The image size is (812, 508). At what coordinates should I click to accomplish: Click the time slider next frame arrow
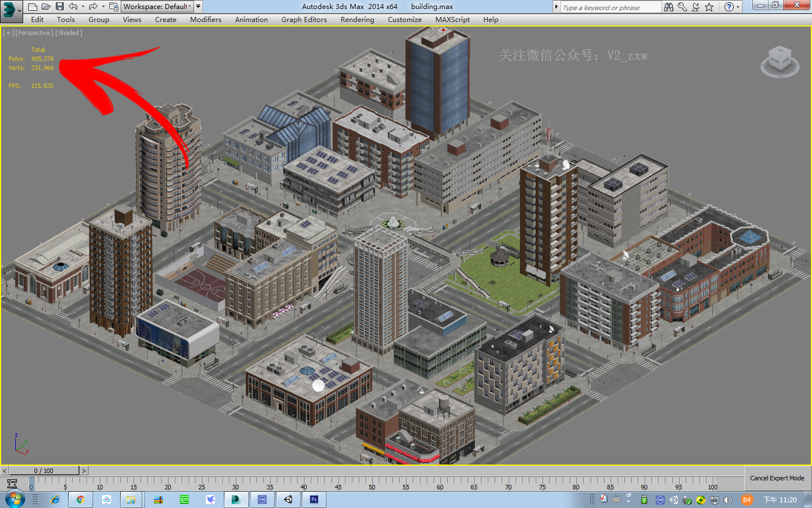(84, 470)
